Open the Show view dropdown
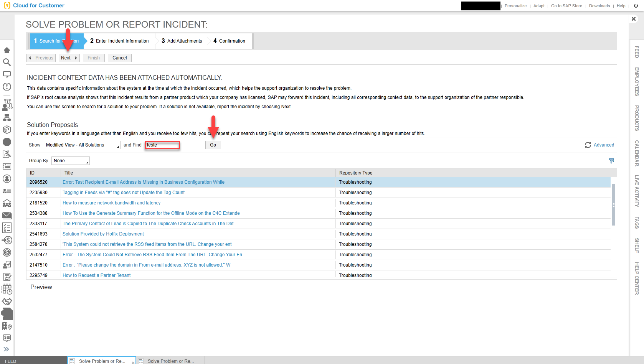The height and width of the screenshot is (364, 644). pos(82,145)
